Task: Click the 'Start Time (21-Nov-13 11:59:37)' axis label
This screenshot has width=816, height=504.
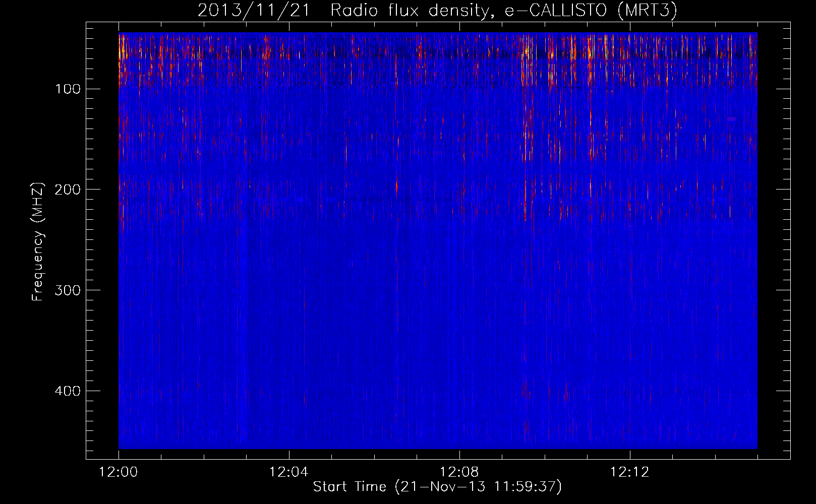Action: pos(437,487)
